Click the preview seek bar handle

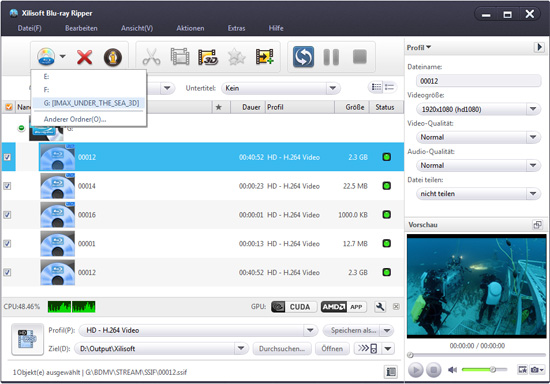click(x=410, y=355)
